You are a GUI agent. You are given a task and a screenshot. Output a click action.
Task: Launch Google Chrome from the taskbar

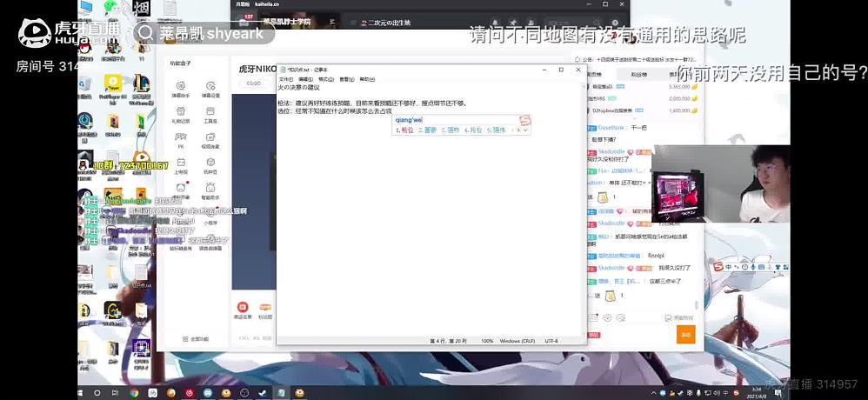[135, 393]
